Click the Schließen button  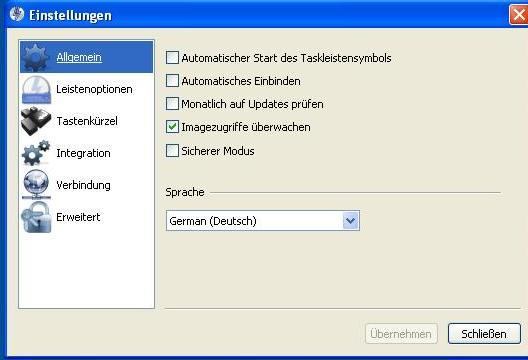tap(484, 334)
